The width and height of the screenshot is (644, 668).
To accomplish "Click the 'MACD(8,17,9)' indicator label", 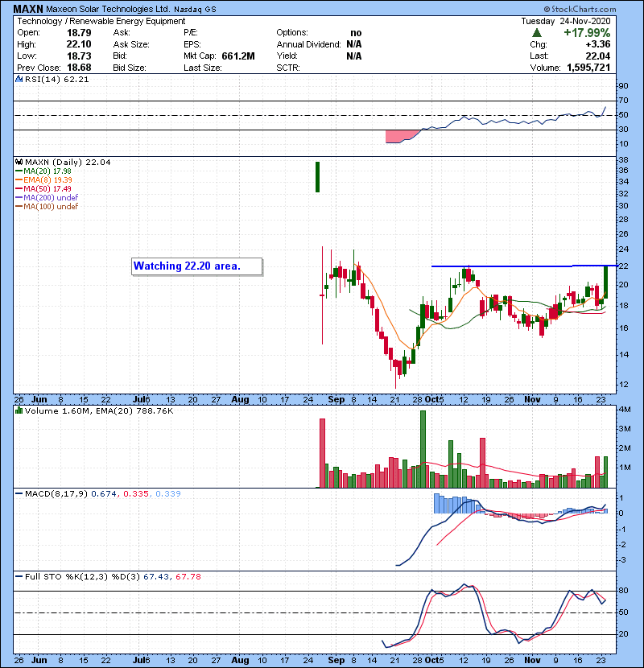I will click(56, 494).
